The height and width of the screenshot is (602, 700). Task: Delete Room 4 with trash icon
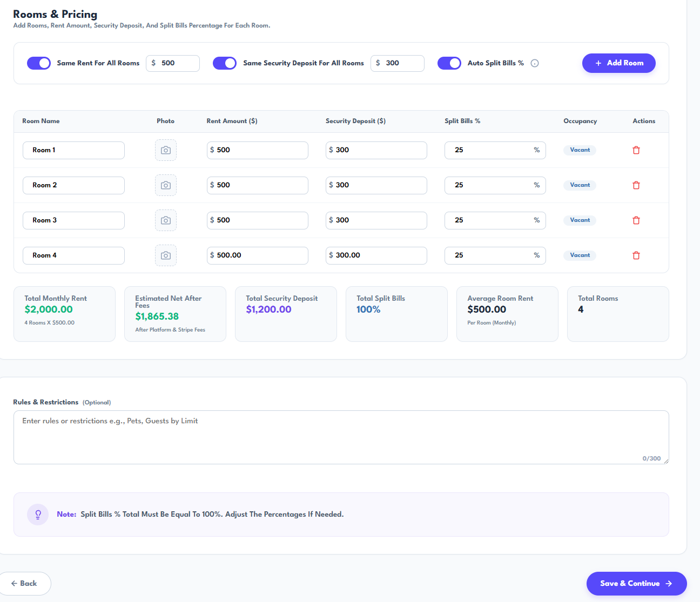[x=636, y=255]
